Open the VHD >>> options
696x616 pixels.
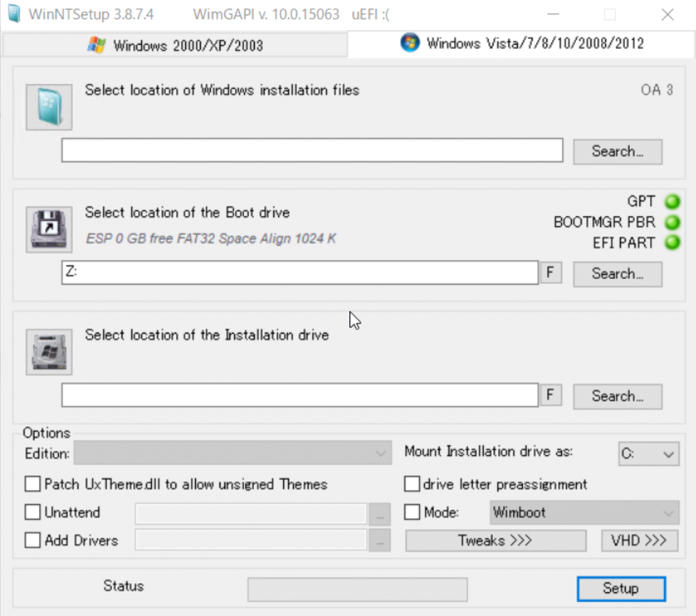tap(640, 541)
